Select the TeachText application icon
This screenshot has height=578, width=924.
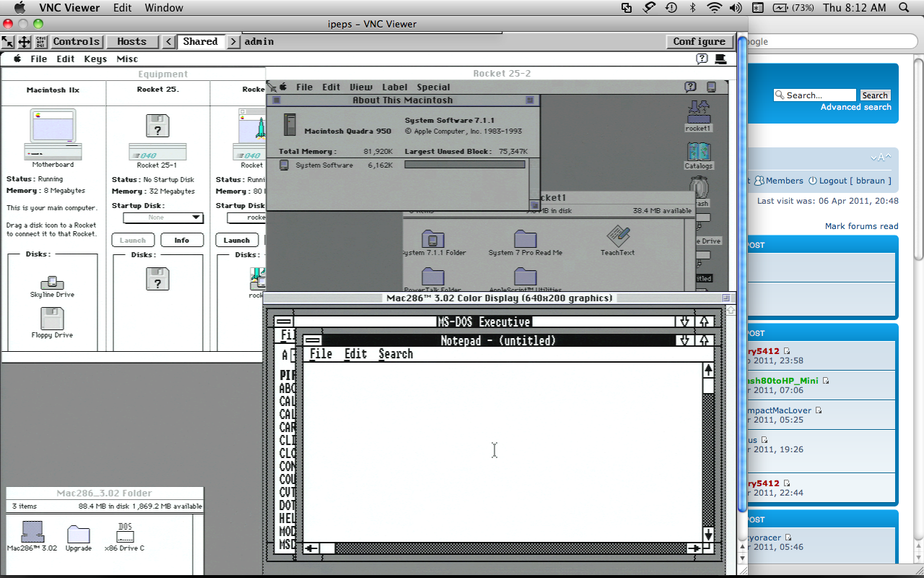(618, 236)
